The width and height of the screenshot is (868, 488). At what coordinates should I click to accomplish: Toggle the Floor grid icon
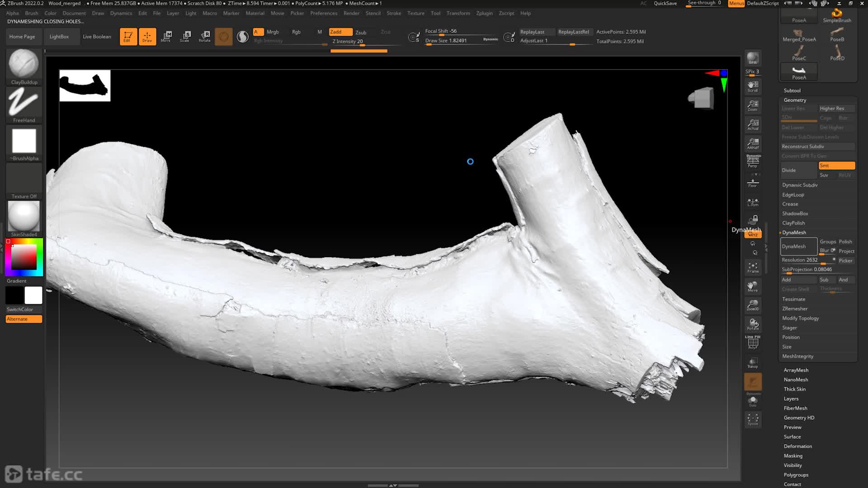point(753,182)
